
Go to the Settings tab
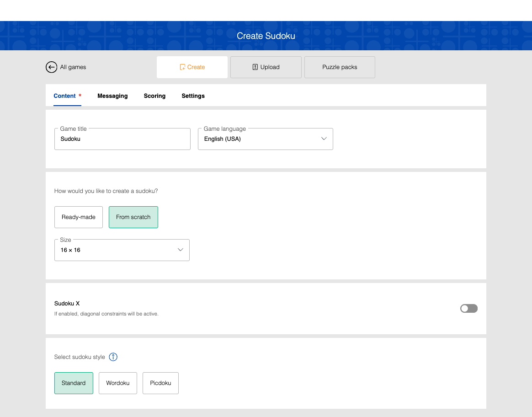pos(193,96)
